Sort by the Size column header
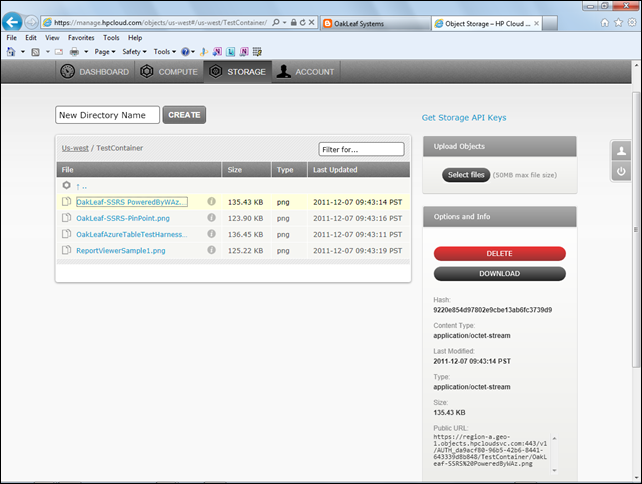The image size is (642, 484). pos(246,170)
